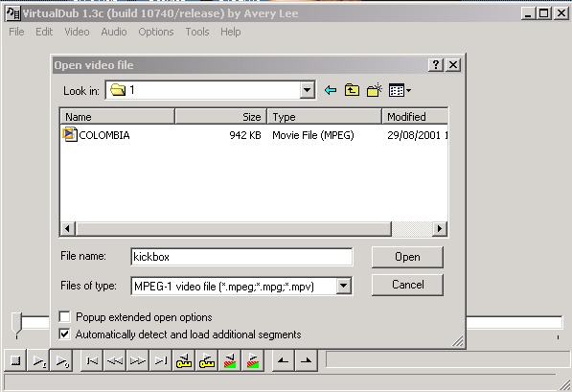Sort files by Type column header
Viewport: 572px width, 392px height.
click(x=324, y=117)
